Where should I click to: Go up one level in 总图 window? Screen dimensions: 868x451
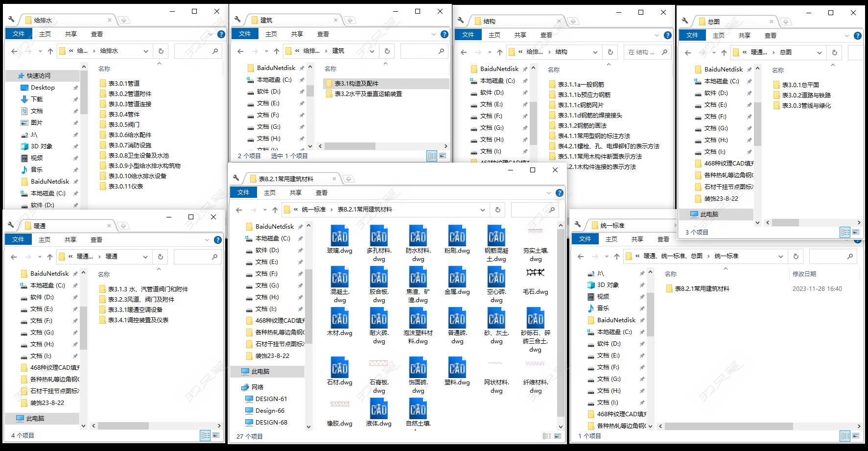(724, 52)
